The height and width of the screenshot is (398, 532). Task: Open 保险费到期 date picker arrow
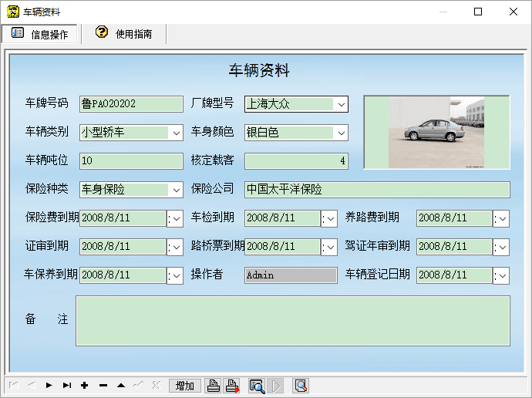click(175, 219)
